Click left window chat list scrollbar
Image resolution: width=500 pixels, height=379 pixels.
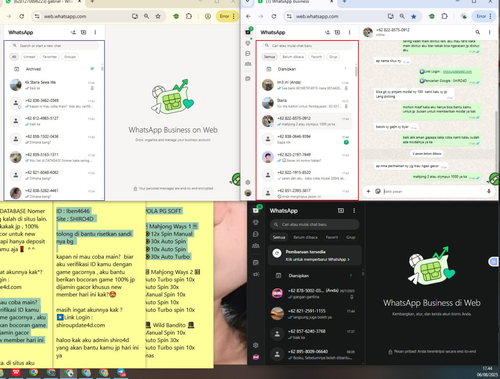[102, 68]
